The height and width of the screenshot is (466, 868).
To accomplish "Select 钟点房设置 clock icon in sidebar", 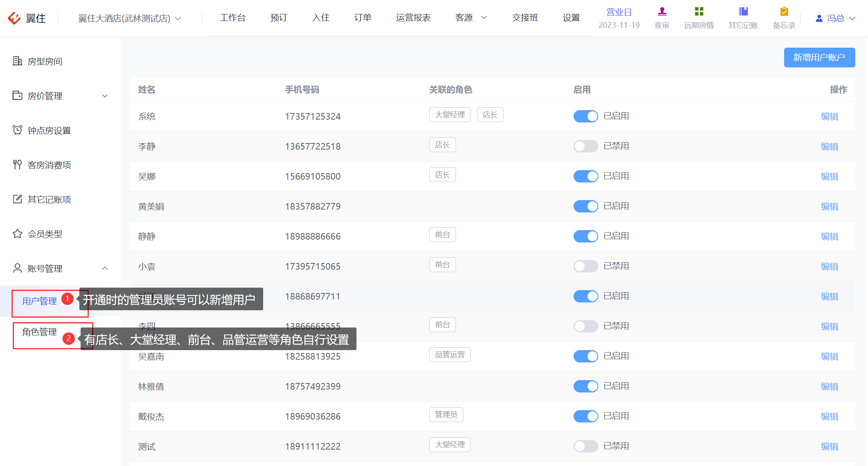I will click(x=17, y=130).
